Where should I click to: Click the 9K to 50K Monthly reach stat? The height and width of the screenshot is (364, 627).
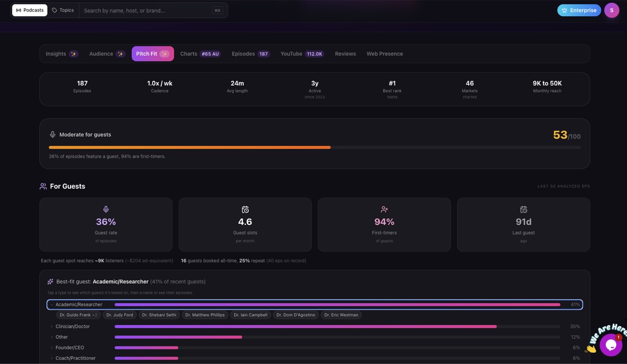547,87
